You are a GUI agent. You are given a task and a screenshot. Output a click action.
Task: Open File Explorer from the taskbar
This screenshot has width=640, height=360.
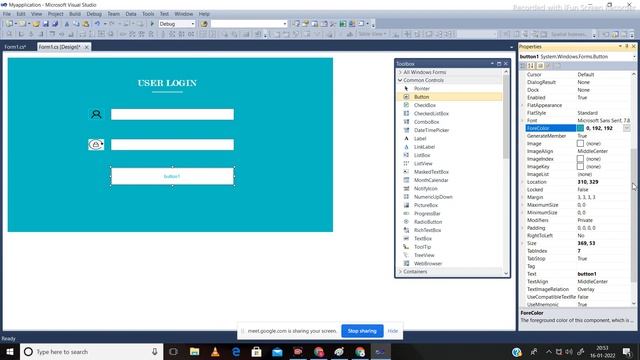click(194, 351)
